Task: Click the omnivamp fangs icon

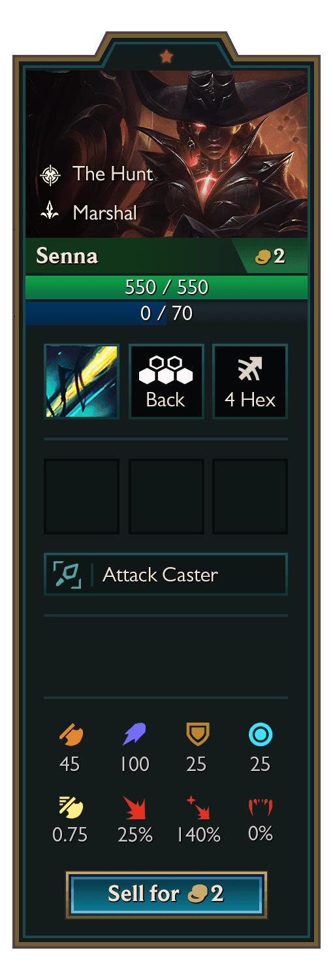Action: 260,808
